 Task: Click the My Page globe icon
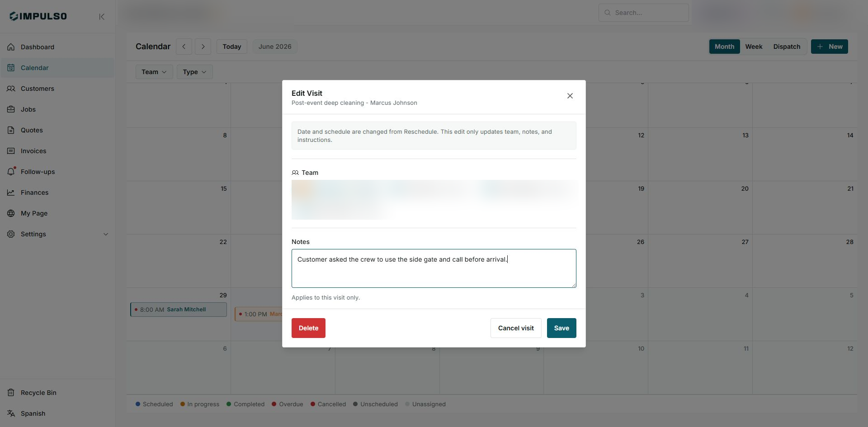click(x=11, y=213)
